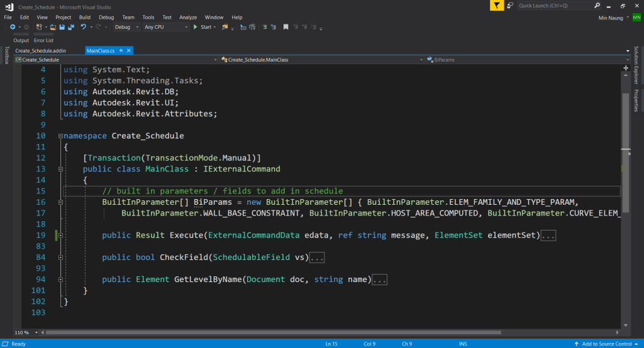644x348 pixels.
Task: Switch to the Create_Schedule.addin tab
Action: click(40, 50)
